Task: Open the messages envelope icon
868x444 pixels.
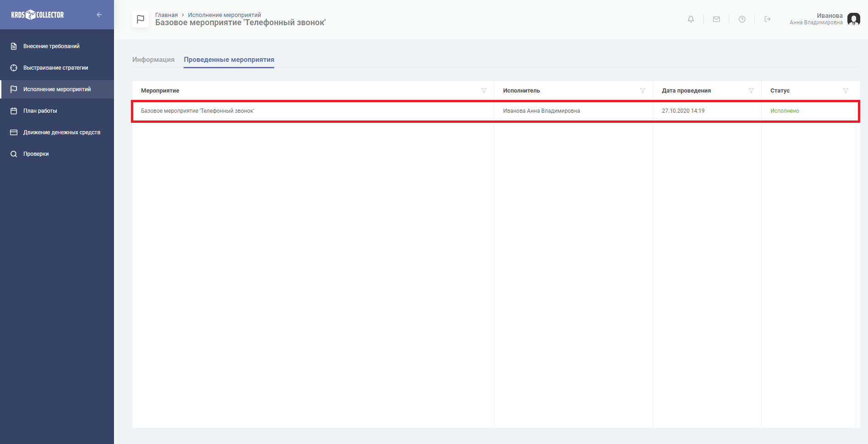Action: tap(716, 19)
